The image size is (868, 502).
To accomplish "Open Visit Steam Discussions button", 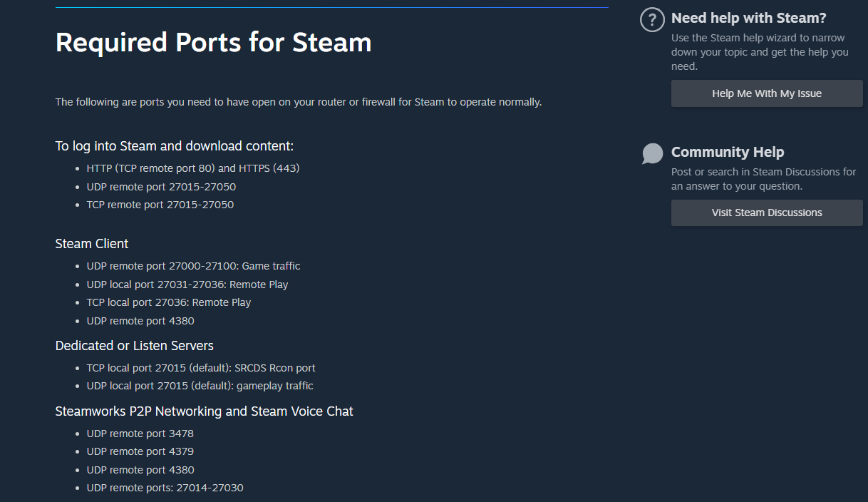I will 767,212.
